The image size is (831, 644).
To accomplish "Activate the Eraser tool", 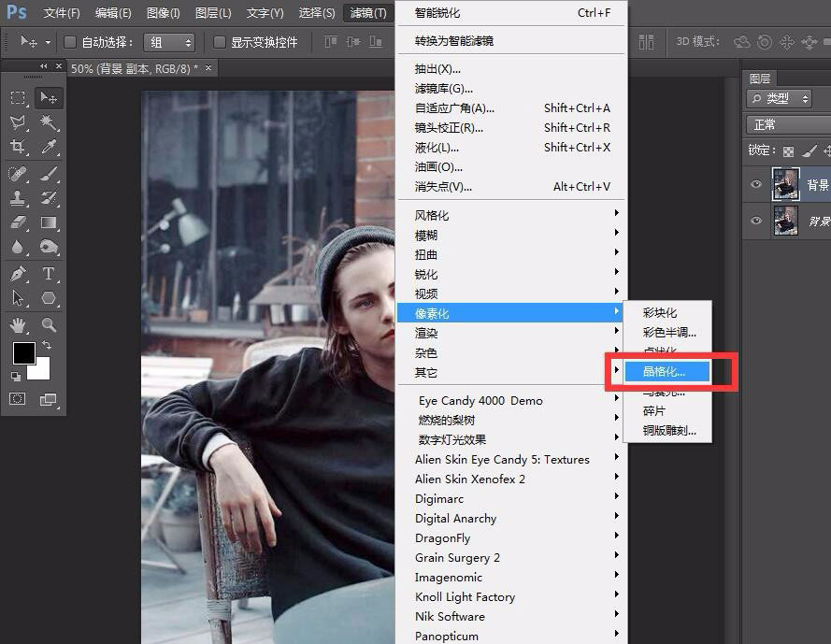I will [17, 222].
